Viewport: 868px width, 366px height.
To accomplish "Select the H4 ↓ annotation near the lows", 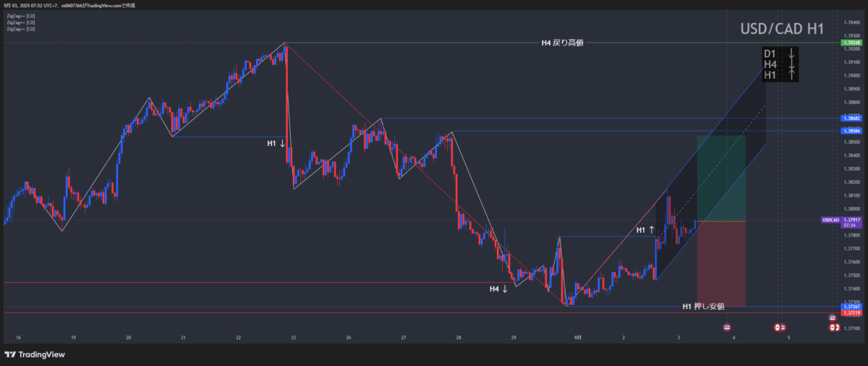I will 498,289.
